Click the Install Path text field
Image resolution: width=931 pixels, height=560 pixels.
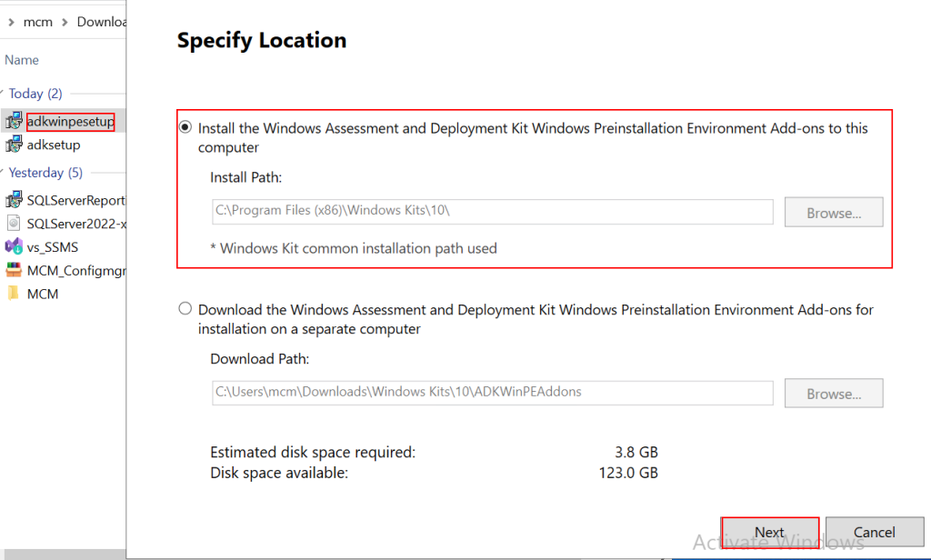[491, 212]
